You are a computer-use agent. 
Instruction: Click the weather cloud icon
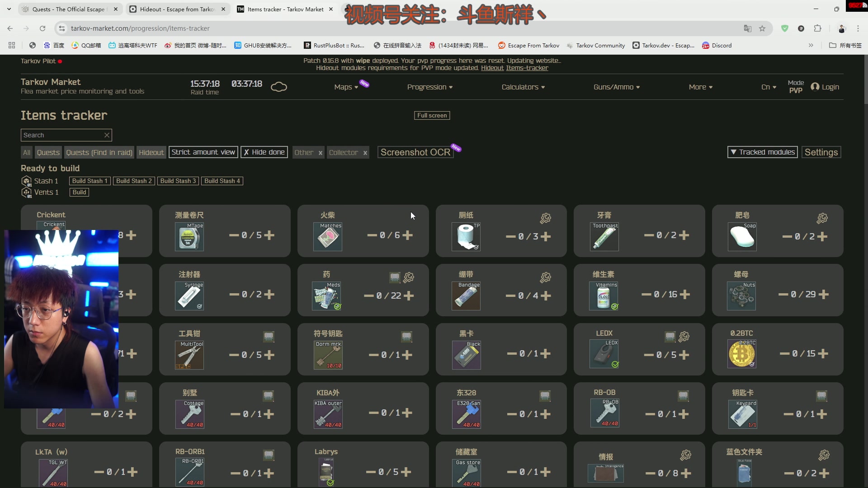(279, 87)
